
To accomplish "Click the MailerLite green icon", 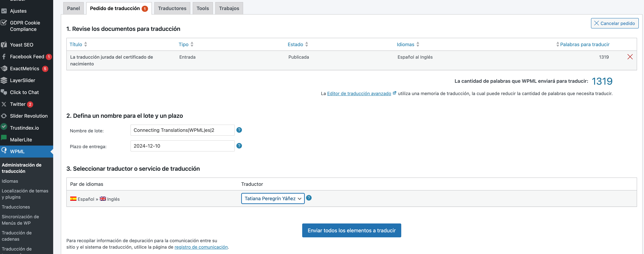I will pos(4,138).
